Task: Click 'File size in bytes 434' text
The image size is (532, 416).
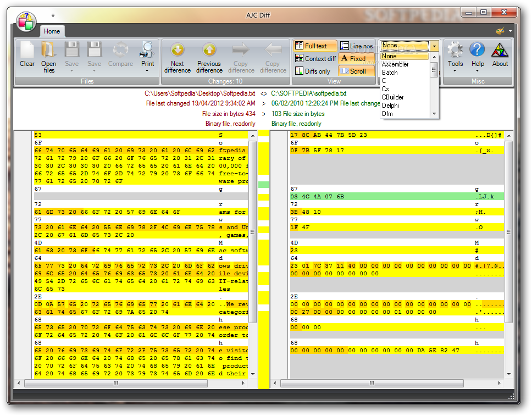Action: pyautogui.click(x=229, y=114)
